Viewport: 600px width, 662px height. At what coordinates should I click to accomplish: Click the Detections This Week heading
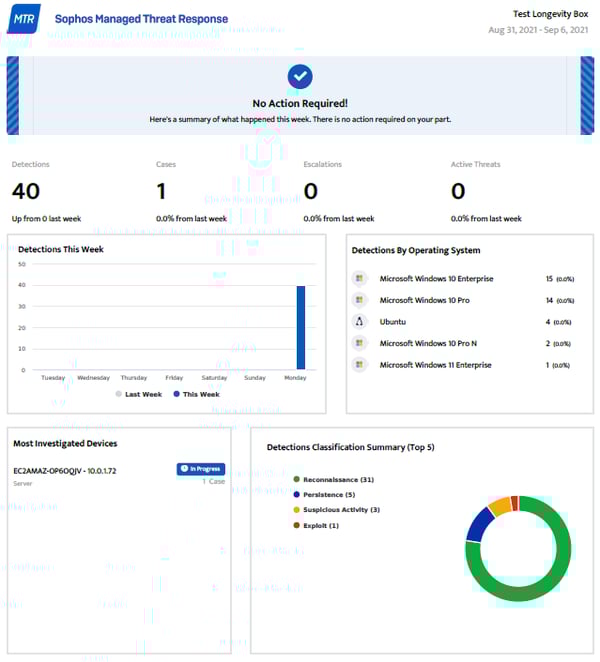(x=61, y=250)
